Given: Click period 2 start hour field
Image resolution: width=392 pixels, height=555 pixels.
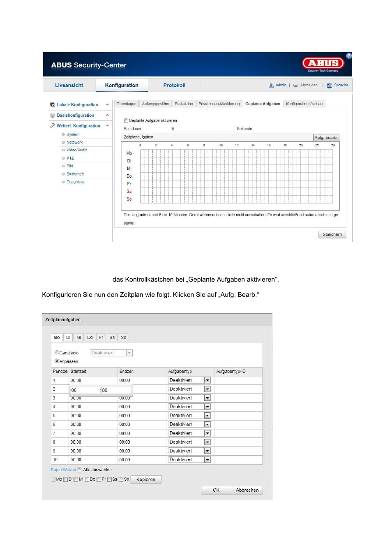Looking at the screenshot, I should (85, 390).
